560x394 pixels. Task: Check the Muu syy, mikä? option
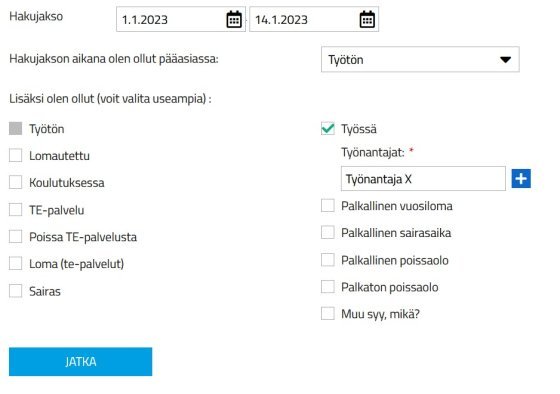point(328,314)
